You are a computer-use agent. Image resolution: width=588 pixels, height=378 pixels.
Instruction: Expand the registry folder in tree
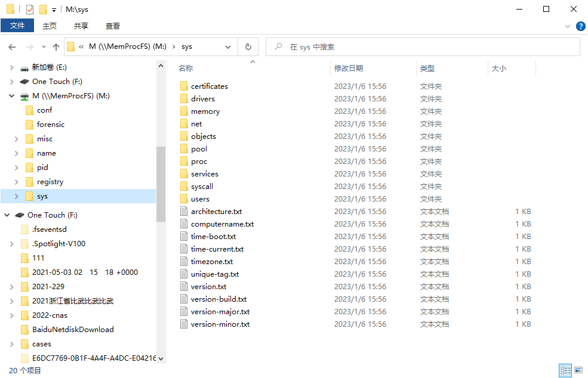click(16, 182)
